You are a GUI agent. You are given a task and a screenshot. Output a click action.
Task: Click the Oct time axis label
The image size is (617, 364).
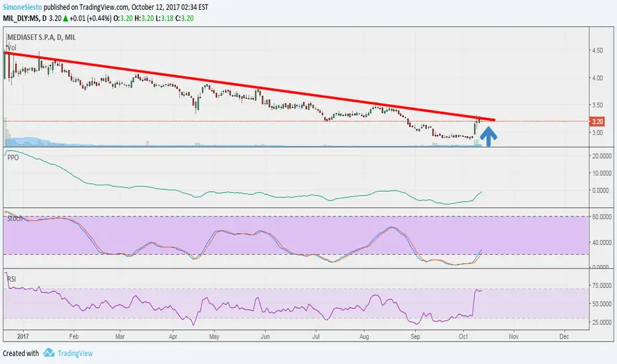point(463,336)
